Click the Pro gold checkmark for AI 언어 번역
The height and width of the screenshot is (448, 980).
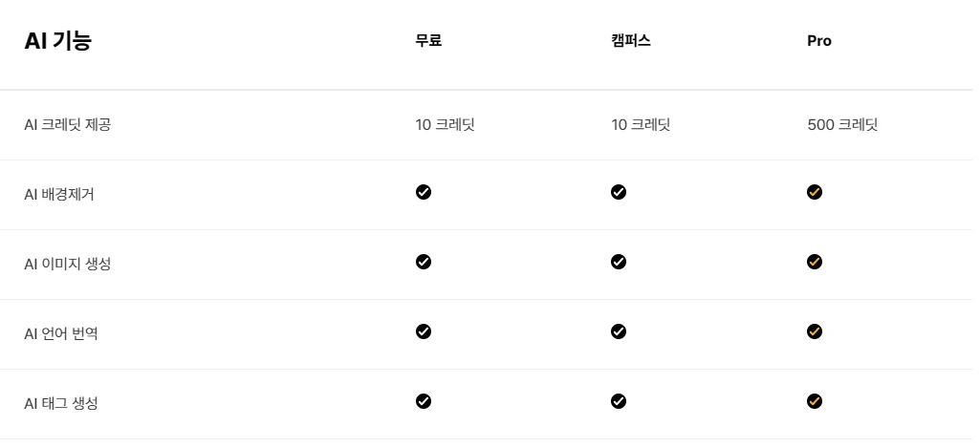pos(815,331)
